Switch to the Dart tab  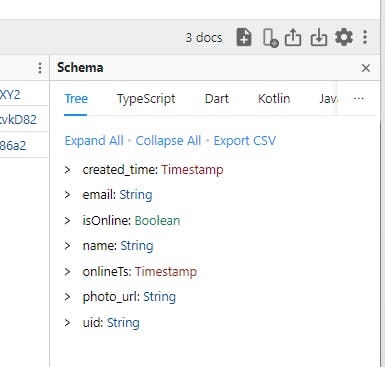217,99
